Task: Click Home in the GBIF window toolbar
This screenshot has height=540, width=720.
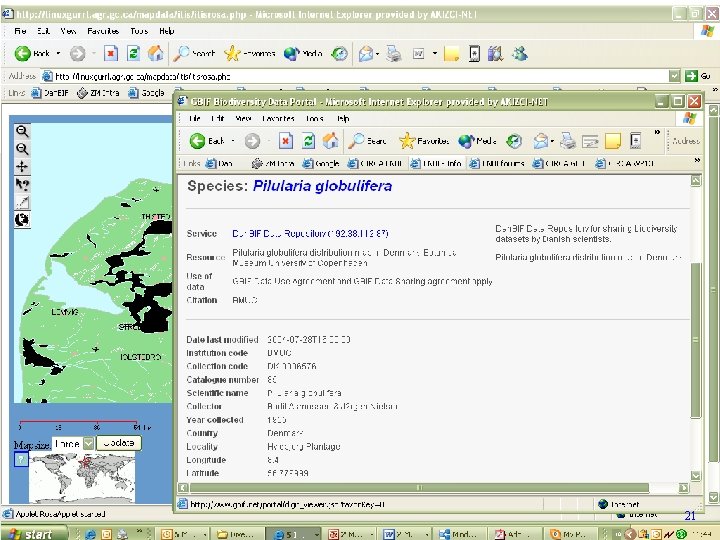Action: click(330, 141)
